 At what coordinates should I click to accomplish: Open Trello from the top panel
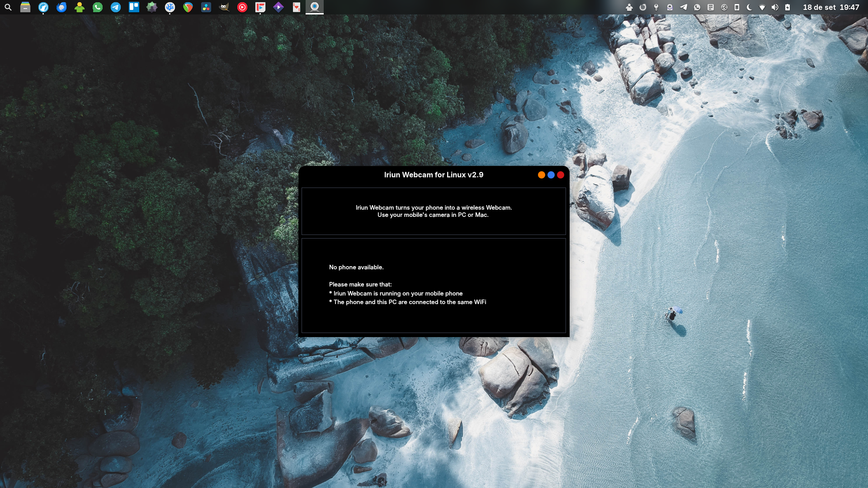pyautogui.click(x=134, y=7)
